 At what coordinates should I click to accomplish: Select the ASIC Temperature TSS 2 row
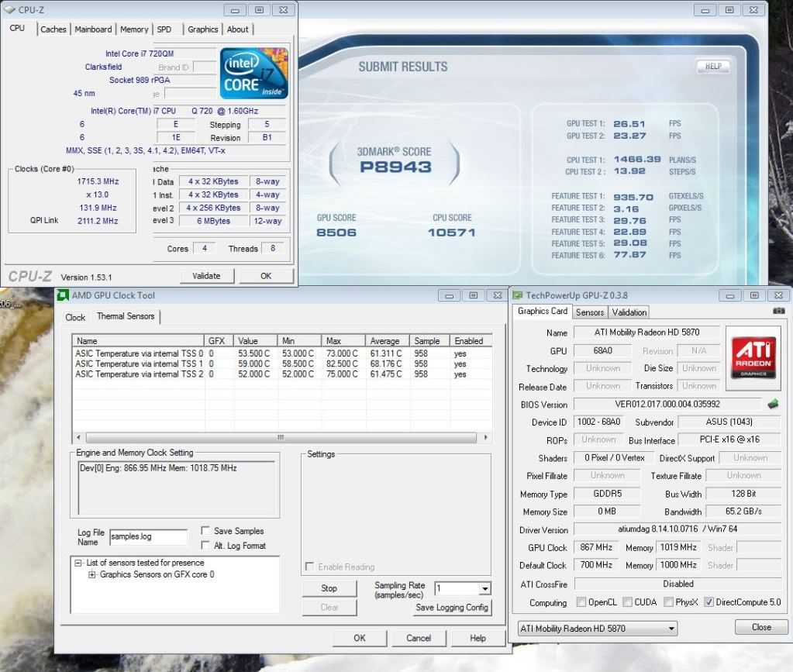coord(282,374)
